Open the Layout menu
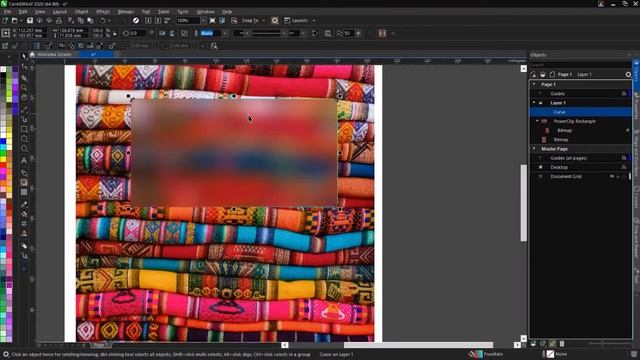The height and width of the screenshot is (360, 640). [x=60, y=12]
